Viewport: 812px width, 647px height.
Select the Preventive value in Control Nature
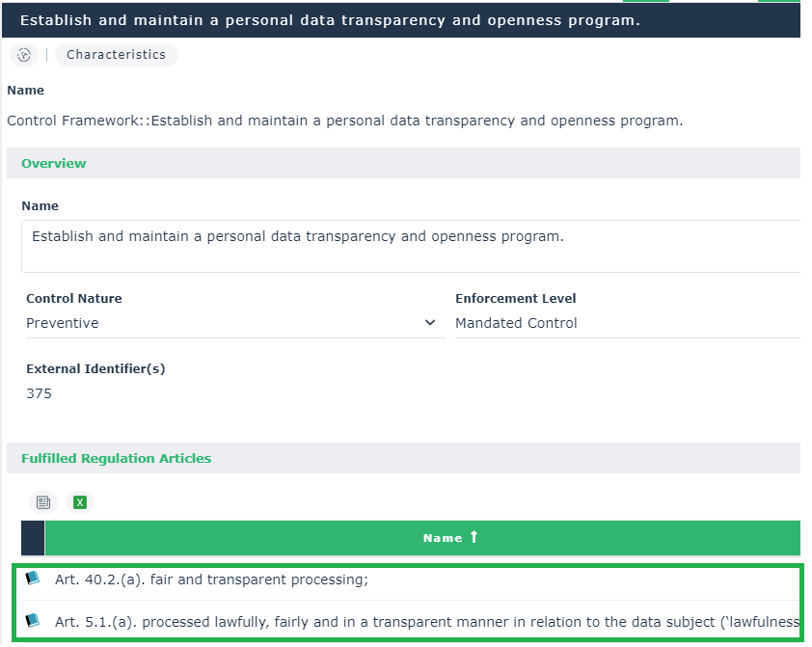(63, 323)
